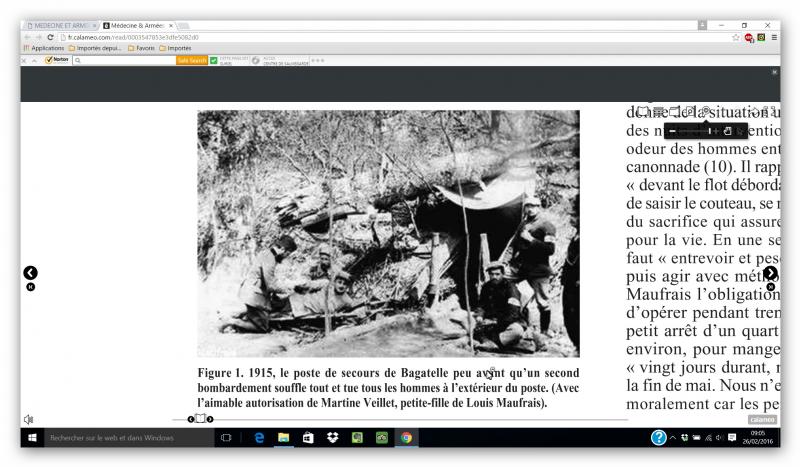Click the green extension icon in Chrome toolbar
This screenshot has height=467, width=800.
pyautogui.click(x=761, y=37)
